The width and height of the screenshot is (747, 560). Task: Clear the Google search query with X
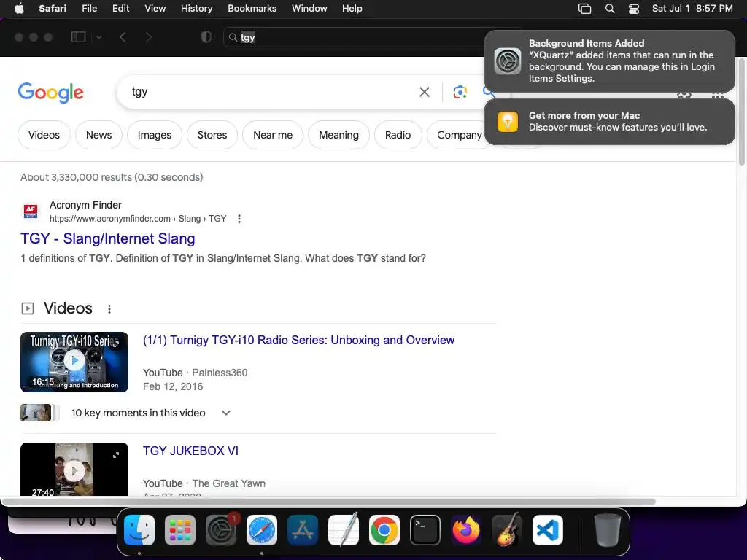(x=424, y=92)
